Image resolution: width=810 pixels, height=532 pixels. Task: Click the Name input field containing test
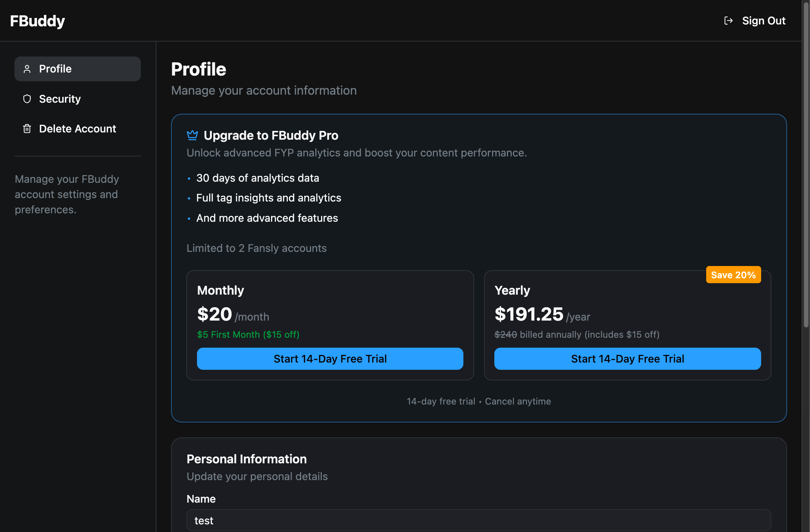(x=479, y=520)
